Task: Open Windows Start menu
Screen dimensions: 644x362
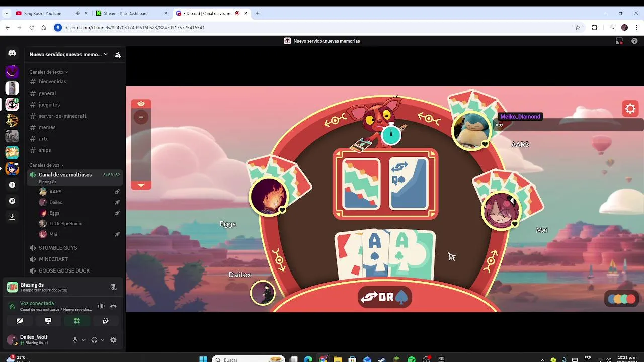Action: point(203,359)
